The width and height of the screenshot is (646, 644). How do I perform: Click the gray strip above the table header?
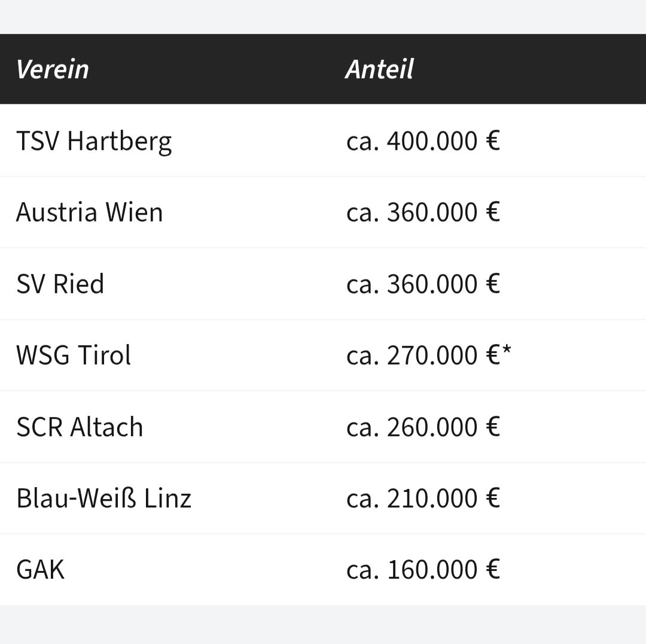coord(323,17)
